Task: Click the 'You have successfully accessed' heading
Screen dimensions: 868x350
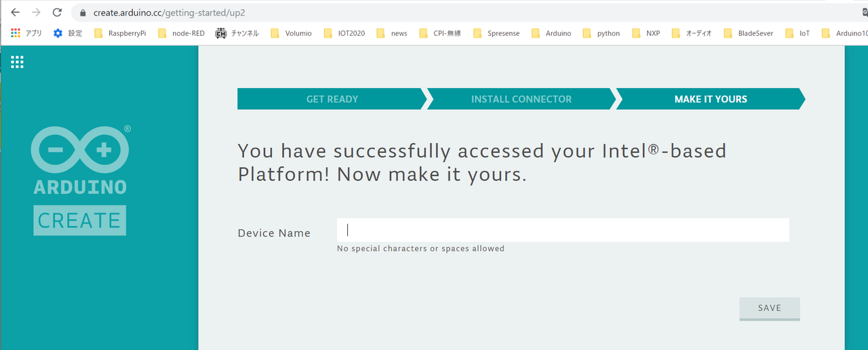Action: pos(481,163)
